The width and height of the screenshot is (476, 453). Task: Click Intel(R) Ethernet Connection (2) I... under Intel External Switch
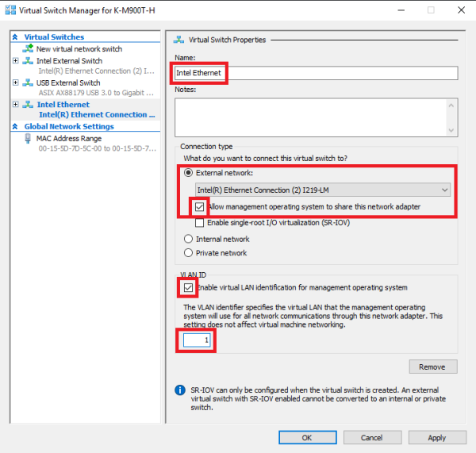[96, 71]
